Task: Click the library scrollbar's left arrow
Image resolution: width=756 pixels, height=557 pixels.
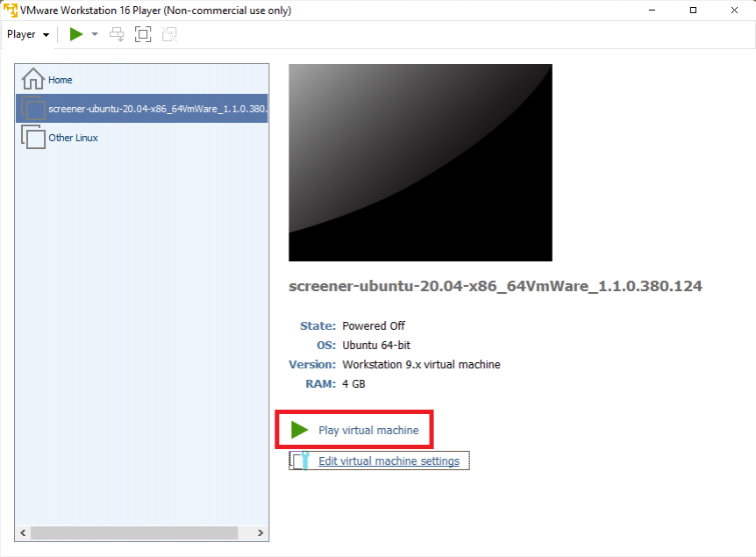Action: click(24, 532)
